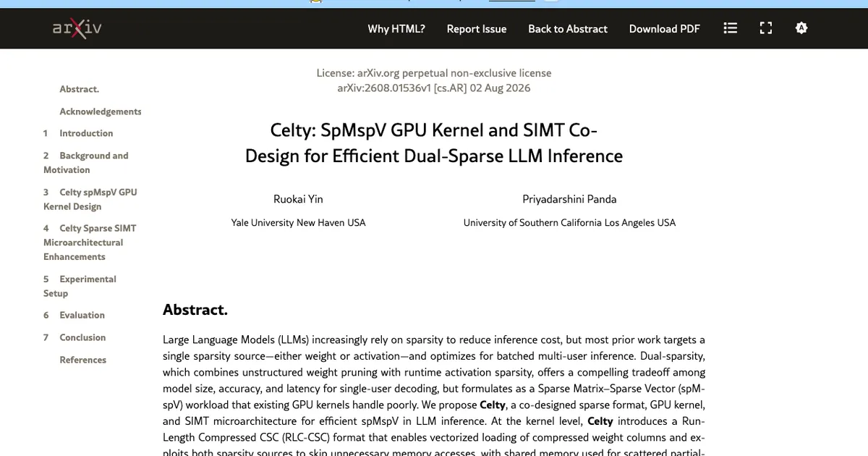The image size is (868, 456).
Task: Toggle dark mode color scheme icon
Action: (801, 28)
